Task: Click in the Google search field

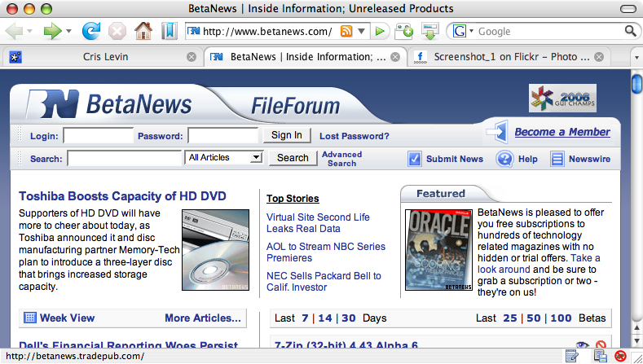Action: click(x=549, y=31)
